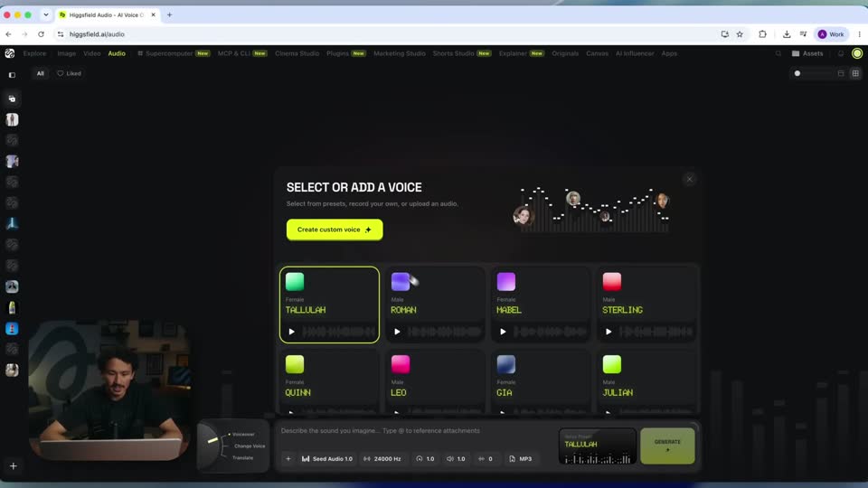
Task: Play the Mabel voice preview
Action: tap(503, 332)
